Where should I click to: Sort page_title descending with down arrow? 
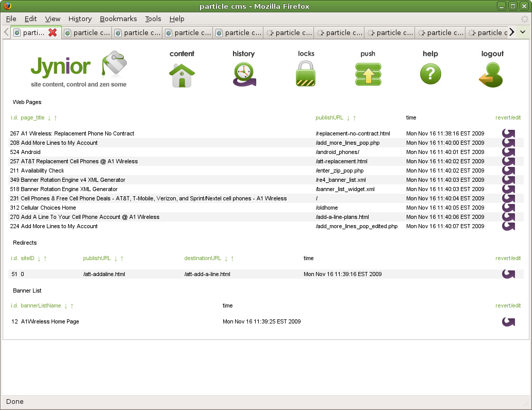coord(49,118)
